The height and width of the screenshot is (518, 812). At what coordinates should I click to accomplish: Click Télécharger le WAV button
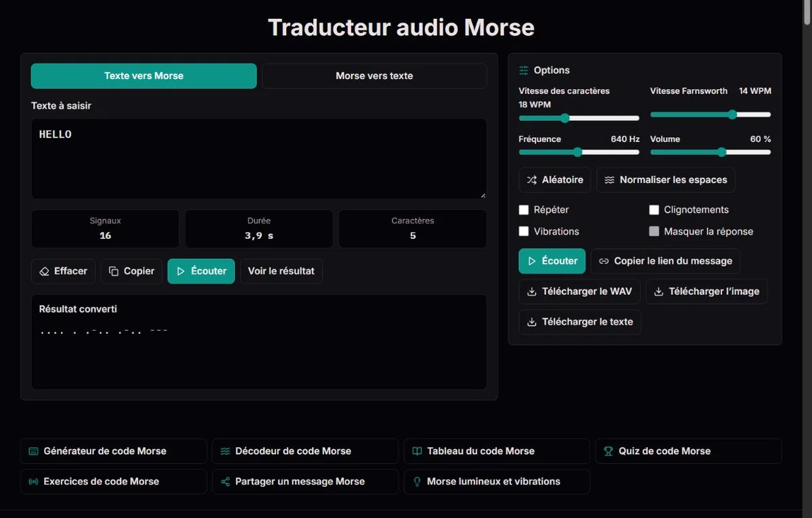pos(579,291)
